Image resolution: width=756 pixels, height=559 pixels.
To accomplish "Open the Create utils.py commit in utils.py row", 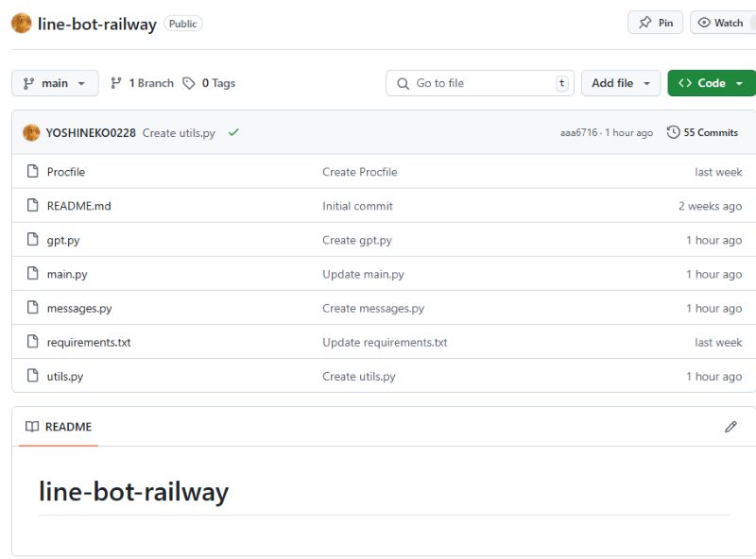I will point(359,377).
